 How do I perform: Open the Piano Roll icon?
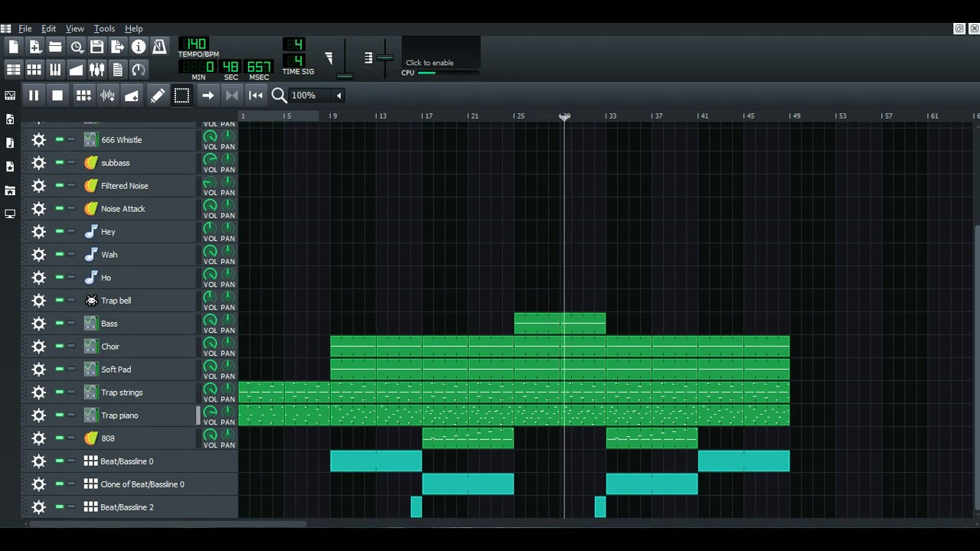click(x=55, y=70)
